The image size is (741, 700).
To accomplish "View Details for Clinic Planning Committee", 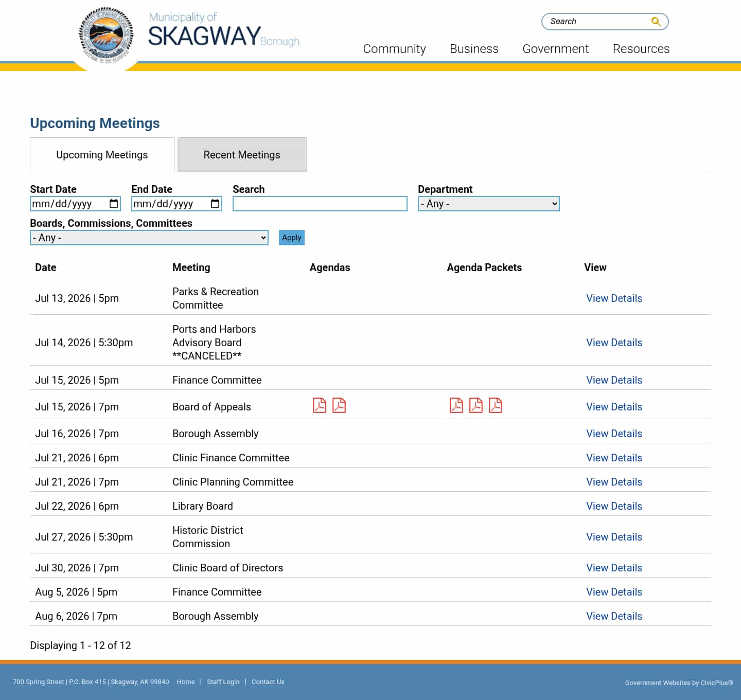I will pos(614,482).
